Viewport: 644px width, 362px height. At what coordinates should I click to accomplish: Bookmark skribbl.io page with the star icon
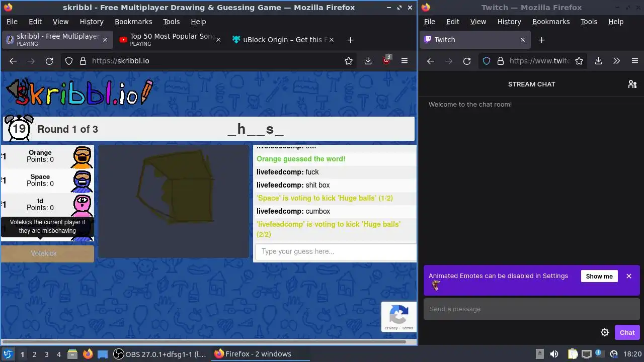(349, 61)
